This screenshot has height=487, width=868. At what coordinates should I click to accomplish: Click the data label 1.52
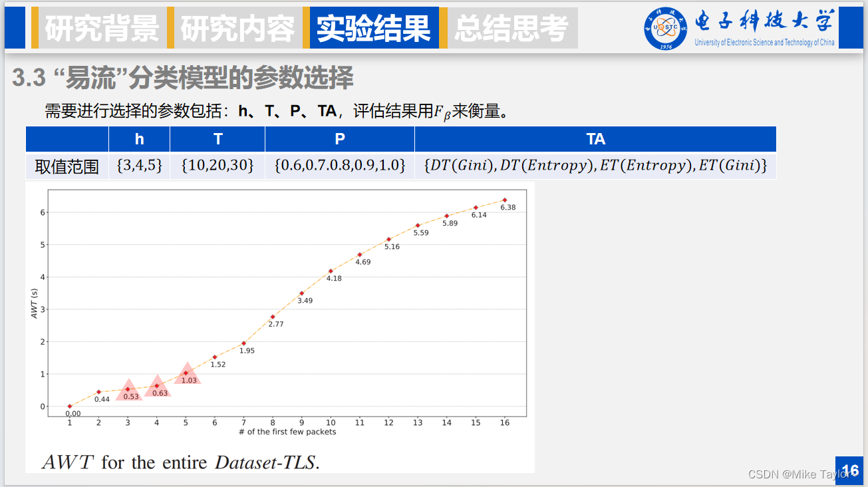(x=218, y=365)
